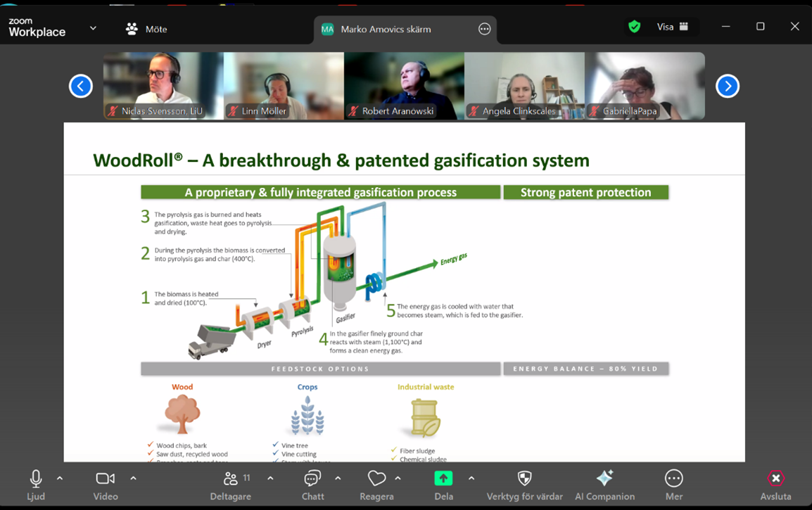This screenshot has width=812, height=510.
Task: Click the Reagera heart reactions icon
Action: pyautogui.click(x=376, y=479)
